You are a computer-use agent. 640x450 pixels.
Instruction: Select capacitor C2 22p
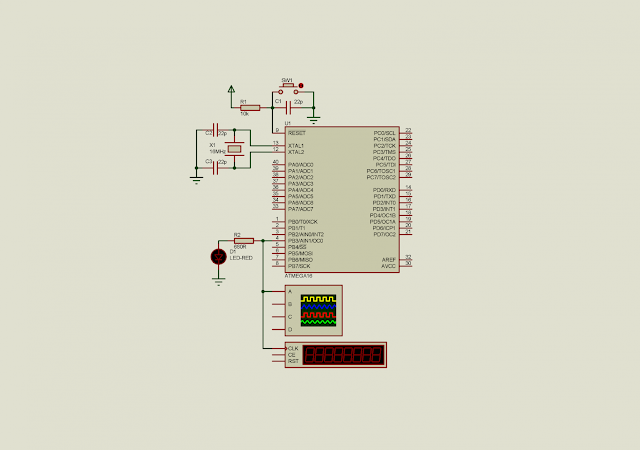click(216, 130)
